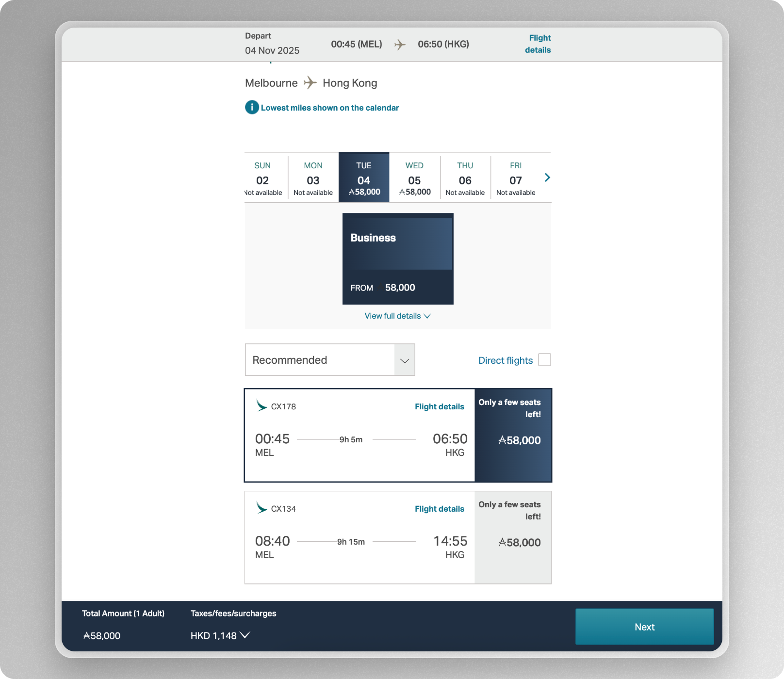Viewport: 784px width, 679px height.
Task: Click the 14:55 arrival time on CX134
Action: coord(450,541)
